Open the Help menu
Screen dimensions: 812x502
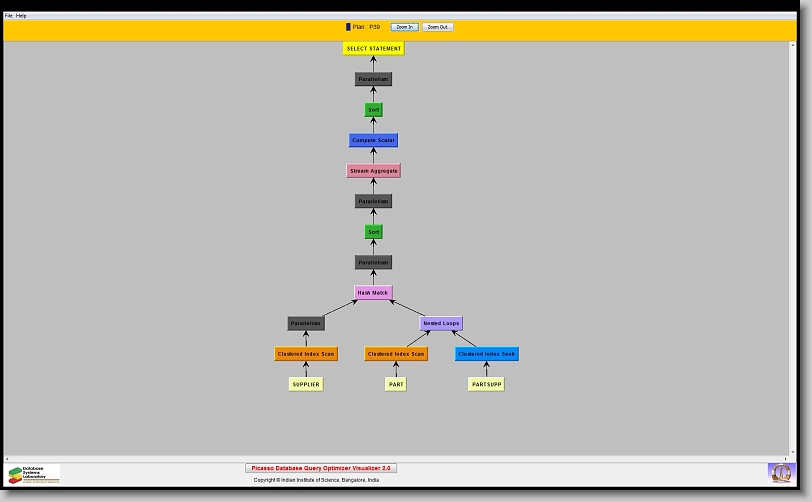tap(22, 16)
